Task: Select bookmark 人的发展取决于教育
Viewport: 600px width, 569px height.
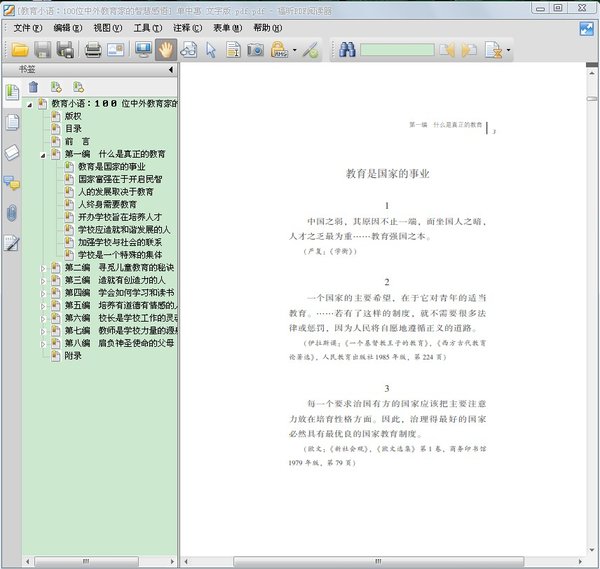Action: click(x=116, y=192)
